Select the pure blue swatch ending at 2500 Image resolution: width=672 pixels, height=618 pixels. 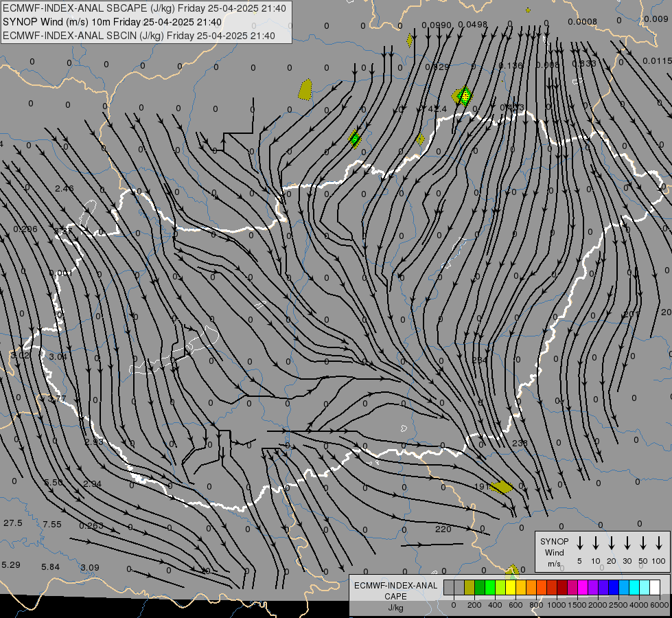613,587
